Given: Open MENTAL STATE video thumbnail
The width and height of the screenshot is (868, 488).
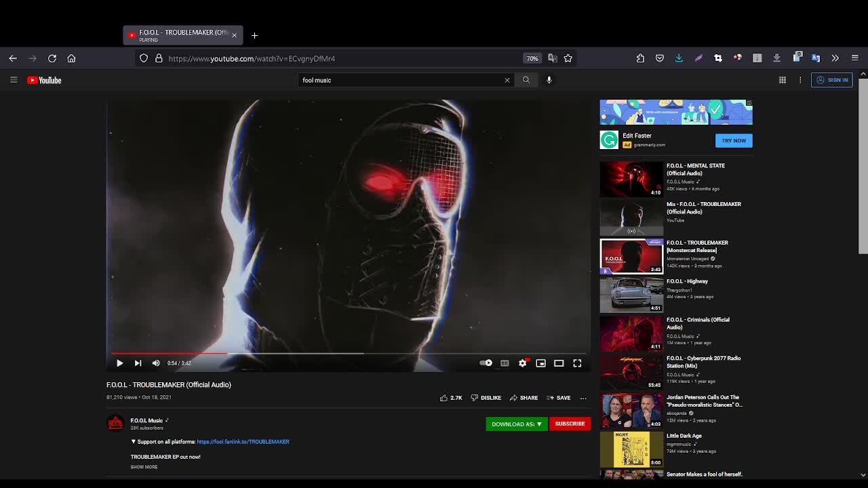Looking at the screenshot, I should pyautogui.click(x=631, y=179).
